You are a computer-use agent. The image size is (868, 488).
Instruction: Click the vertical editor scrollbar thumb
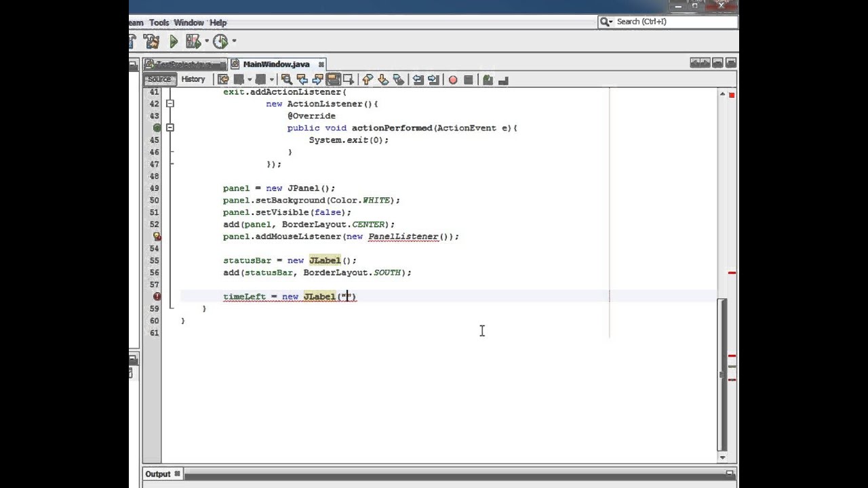[722, 375]
